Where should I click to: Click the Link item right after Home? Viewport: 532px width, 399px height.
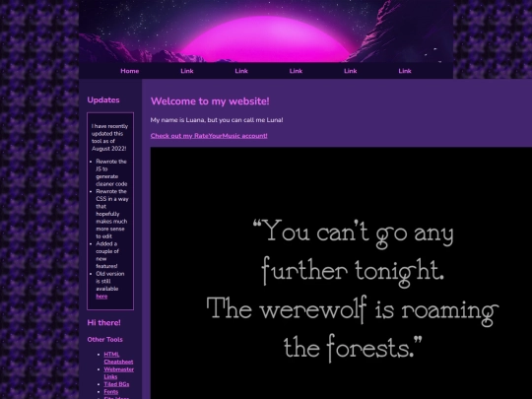[187, 71]
